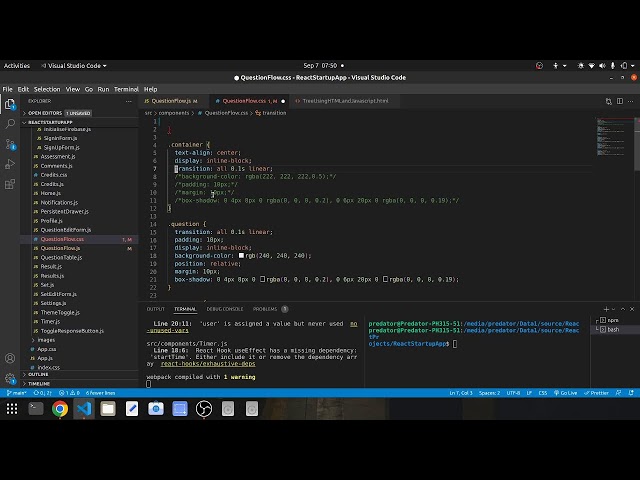Click the sync changes status item

[42, 393]
